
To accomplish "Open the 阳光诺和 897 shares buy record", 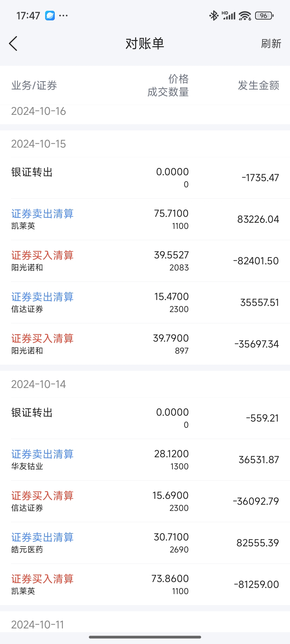I will click(x=145, y=344).
